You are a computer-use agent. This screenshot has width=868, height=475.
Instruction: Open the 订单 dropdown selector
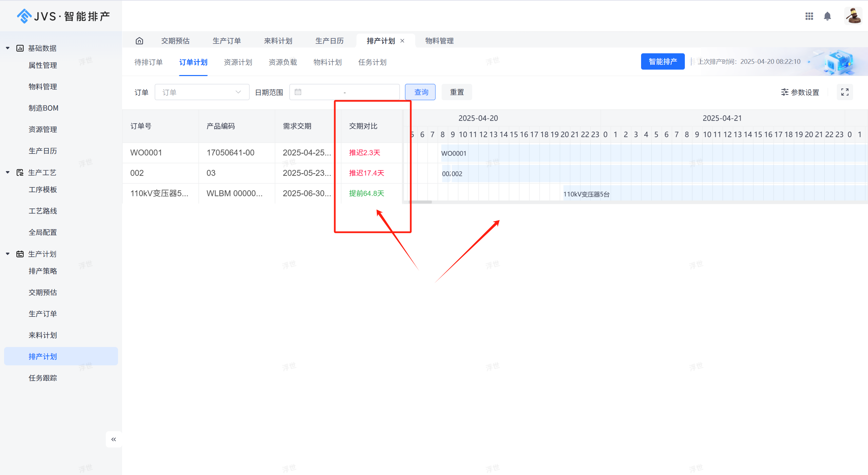point(202,92)
